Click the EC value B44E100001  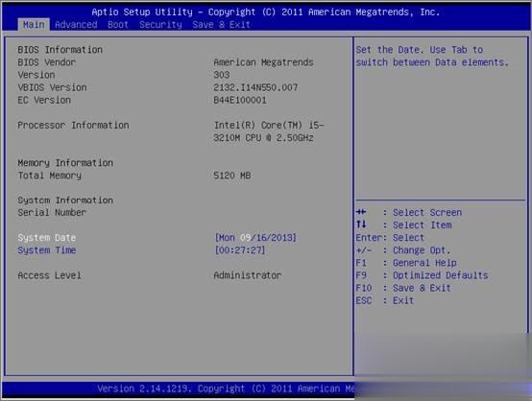coord(240,100)
